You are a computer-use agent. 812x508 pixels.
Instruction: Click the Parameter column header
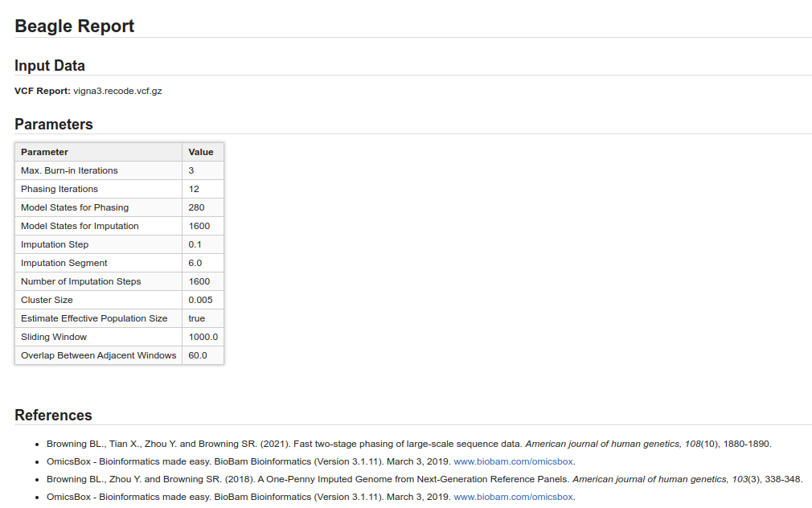[x=45, y=152]
